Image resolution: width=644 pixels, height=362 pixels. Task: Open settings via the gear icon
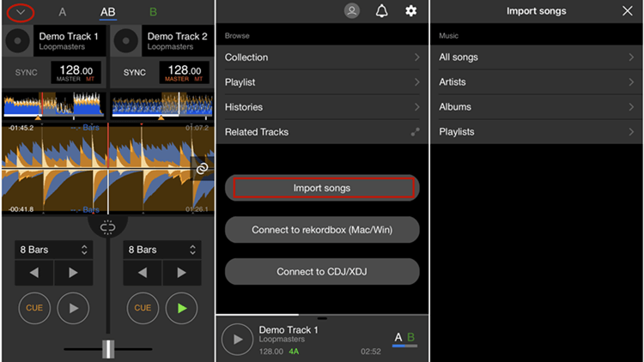pos(410,11)
